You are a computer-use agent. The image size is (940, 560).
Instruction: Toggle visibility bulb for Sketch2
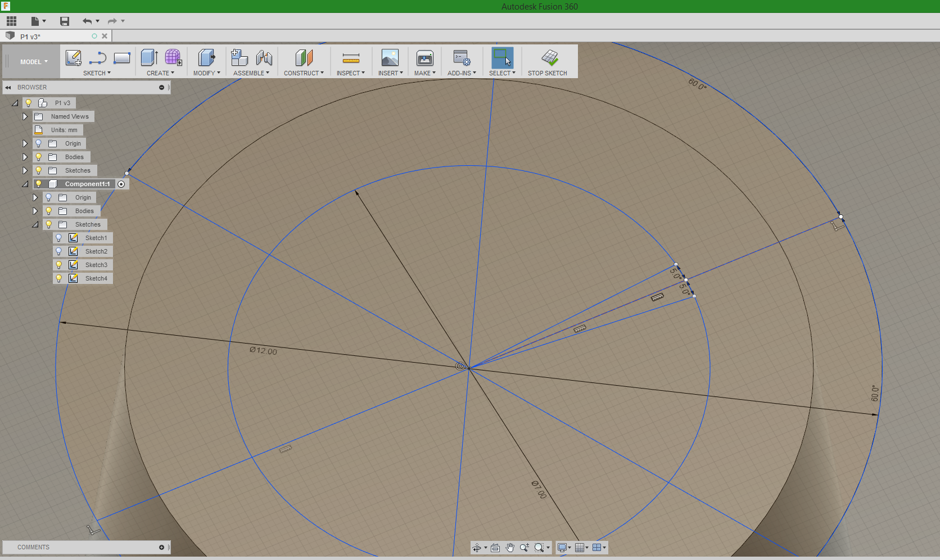pyautogui.click(x=58, y=251)
